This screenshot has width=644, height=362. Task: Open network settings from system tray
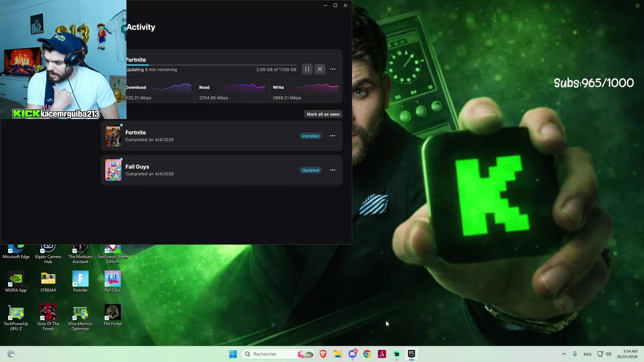(x=600, y=354)
